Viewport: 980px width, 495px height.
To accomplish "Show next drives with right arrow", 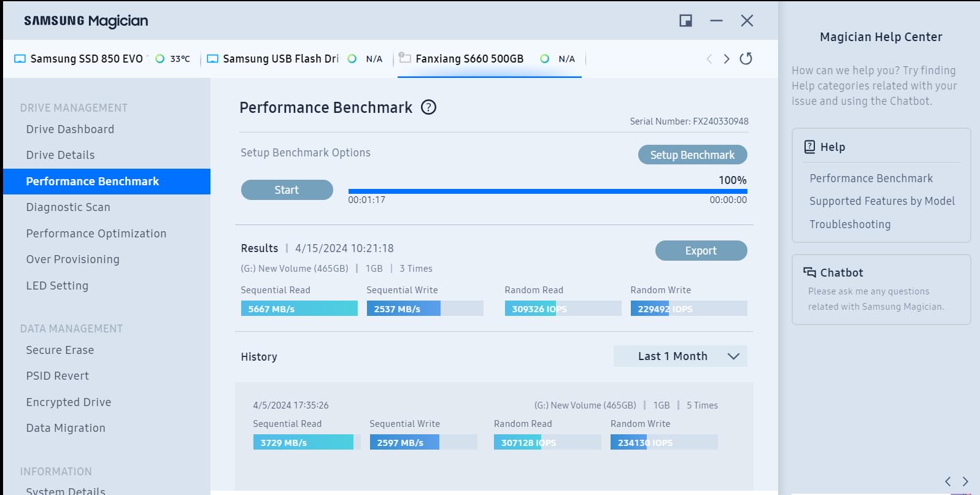I will (727, 59).
